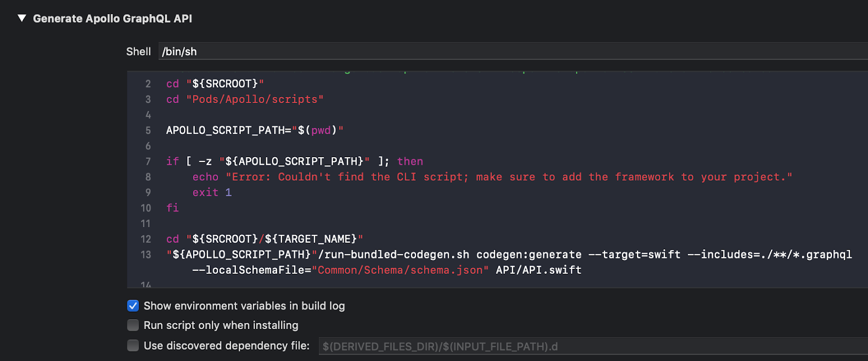Click line number 9 in gutter
The width and height of the screenshot is (868, 361).
tap(148, 193)
